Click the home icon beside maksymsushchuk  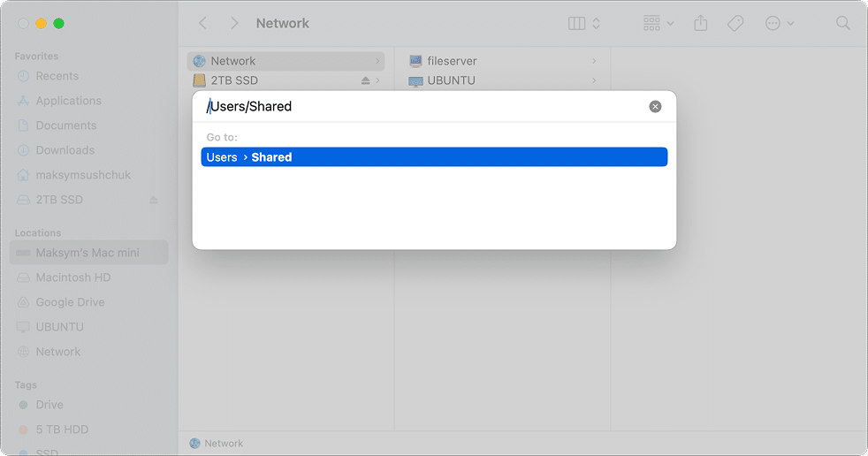click(23, 175)
